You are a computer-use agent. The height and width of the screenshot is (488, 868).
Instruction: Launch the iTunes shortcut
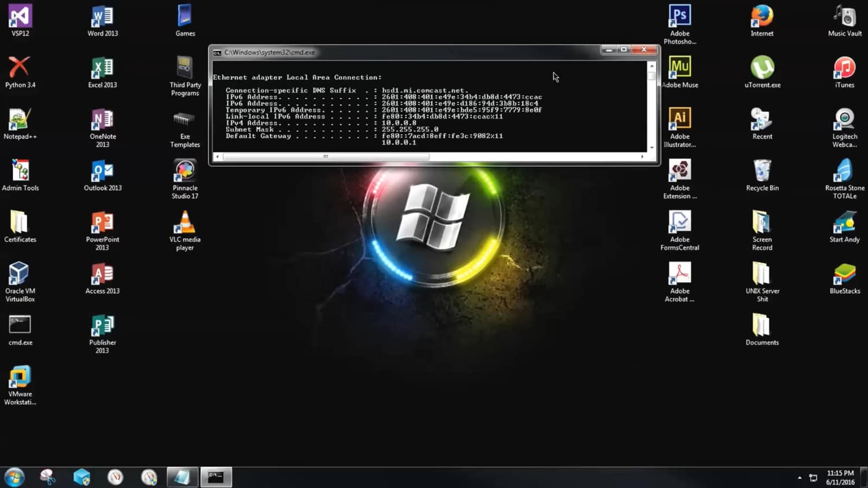coord(845,72)
